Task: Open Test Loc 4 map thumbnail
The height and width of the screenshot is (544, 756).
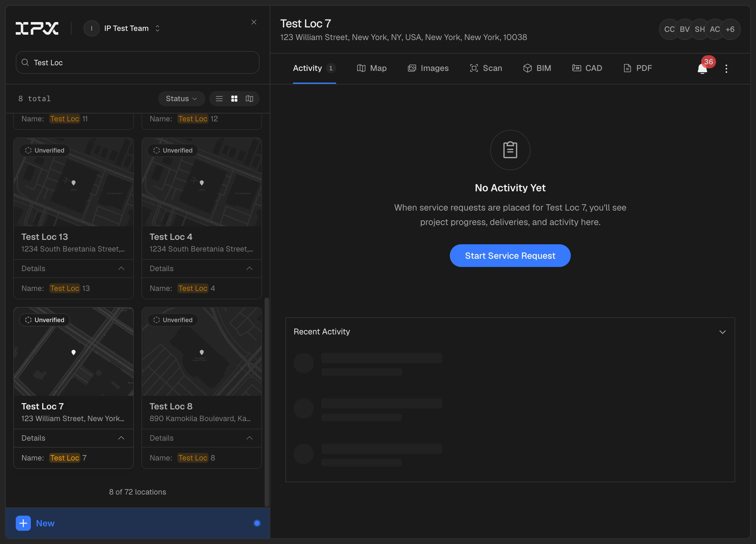Action: [201, 182]
